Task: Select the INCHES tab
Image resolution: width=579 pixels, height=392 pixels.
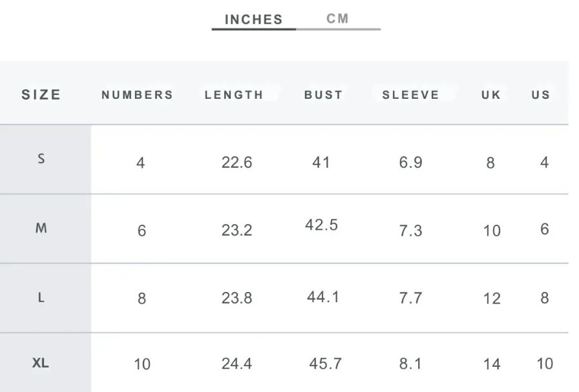Action: click(x=254, y=19)
